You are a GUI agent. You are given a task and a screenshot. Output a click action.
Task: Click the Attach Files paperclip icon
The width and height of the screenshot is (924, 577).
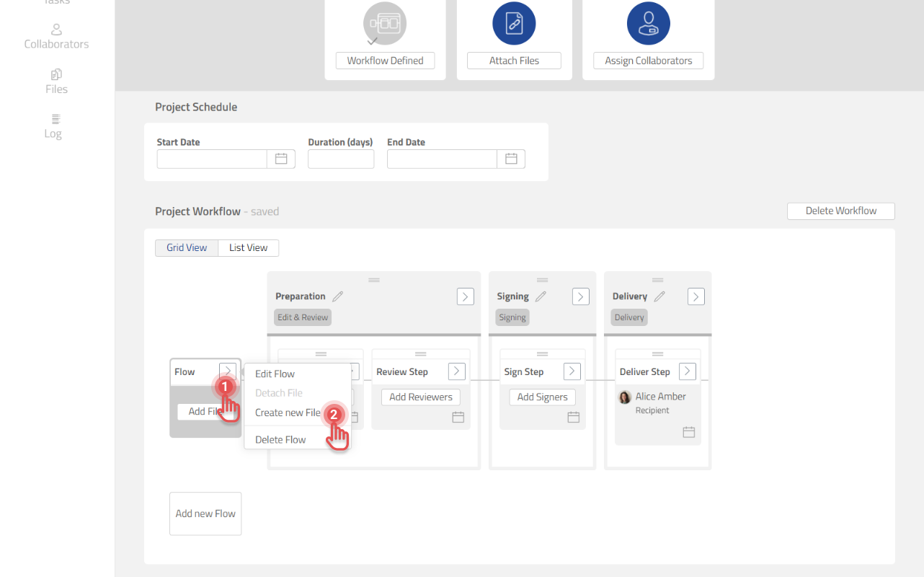(514, 24)
